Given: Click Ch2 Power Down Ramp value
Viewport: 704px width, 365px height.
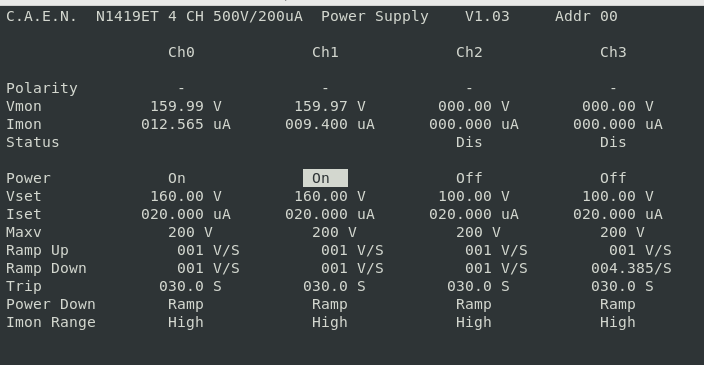Looking at the screenshot, I should click(x=474, y=305).
